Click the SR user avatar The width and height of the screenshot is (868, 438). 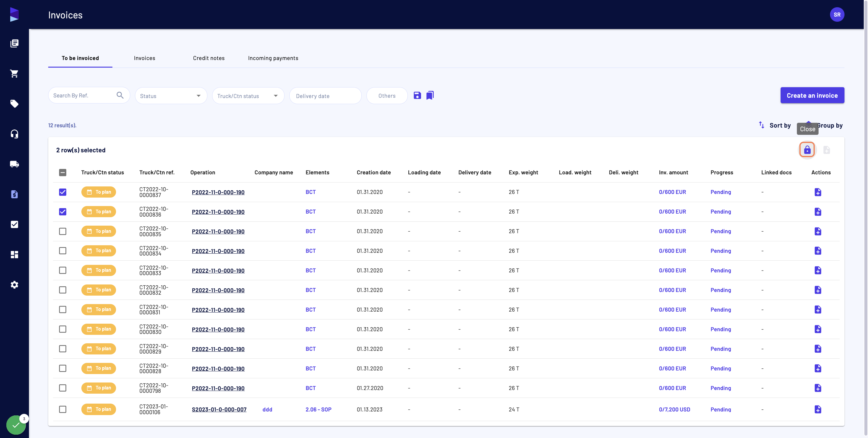tap(837, 14)
